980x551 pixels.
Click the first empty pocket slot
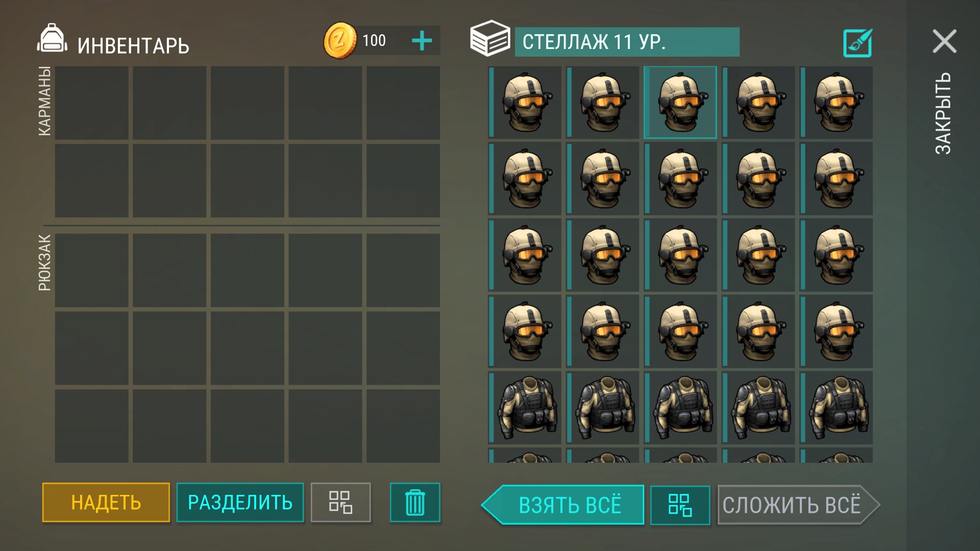92,103
